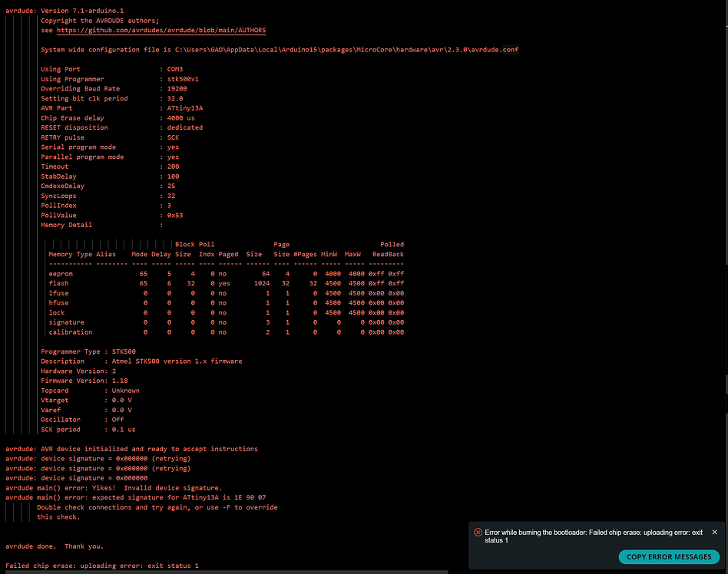728x574 pixels.
Task: Open the avrdude AUTHORS GitHub link
Action: pyautogui.click(x=161, y=30)
